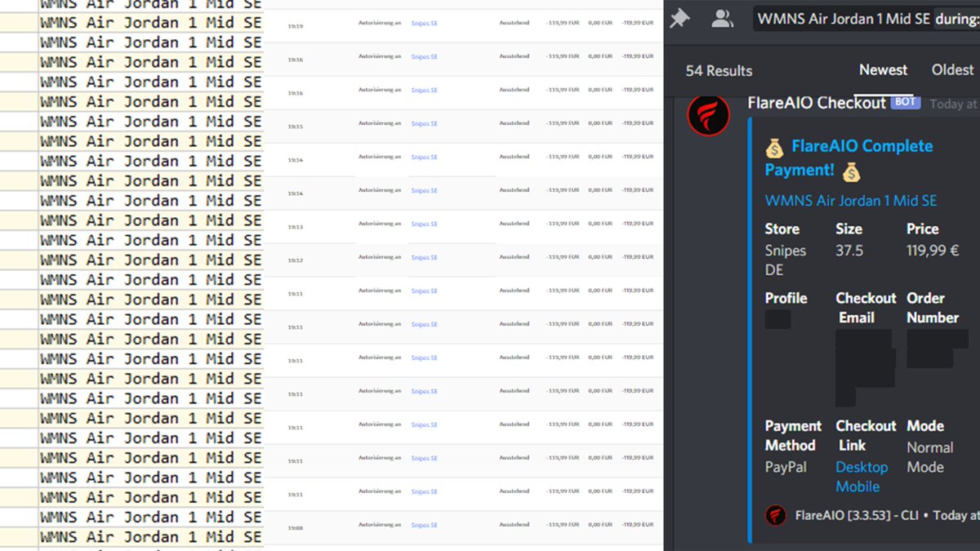
Task: Open the Desktop checkout link
Action: click(862, 467)
